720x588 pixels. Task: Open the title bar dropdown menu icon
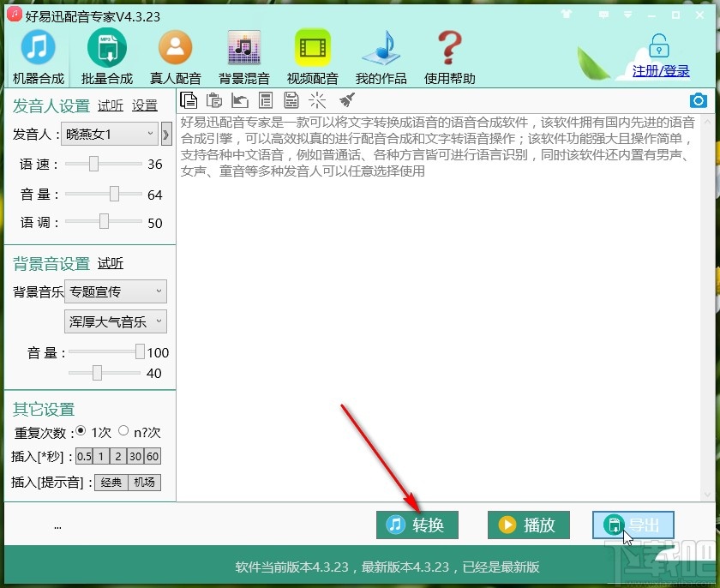coord(627,15)
